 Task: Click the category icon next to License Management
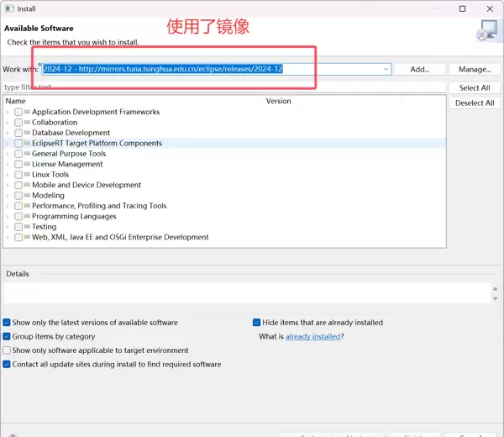point(27,165)
